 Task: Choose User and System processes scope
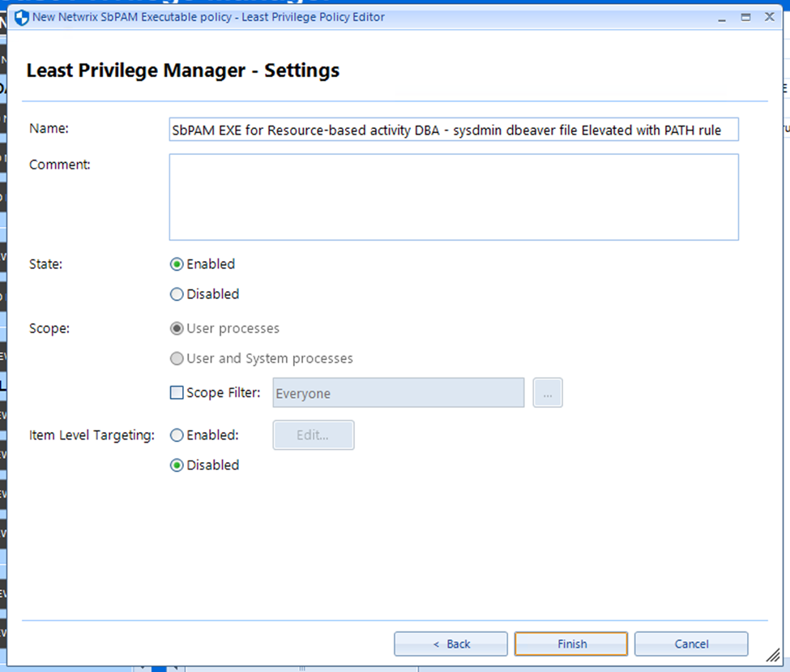coord(177,358)
